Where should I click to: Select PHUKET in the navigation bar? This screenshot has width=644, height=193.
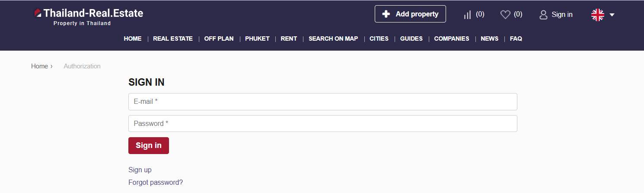pos(257,39)
